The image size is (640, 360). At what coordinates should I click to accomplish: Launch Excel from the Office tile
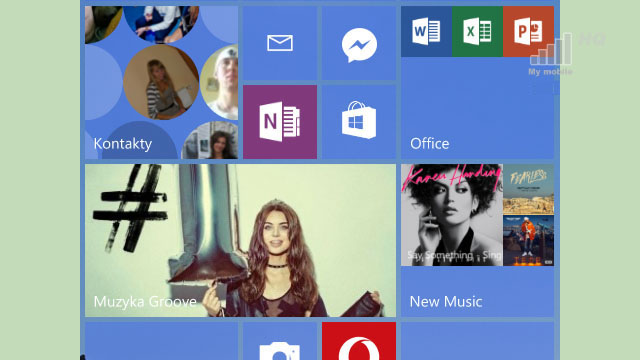click(x=477, y=31)
